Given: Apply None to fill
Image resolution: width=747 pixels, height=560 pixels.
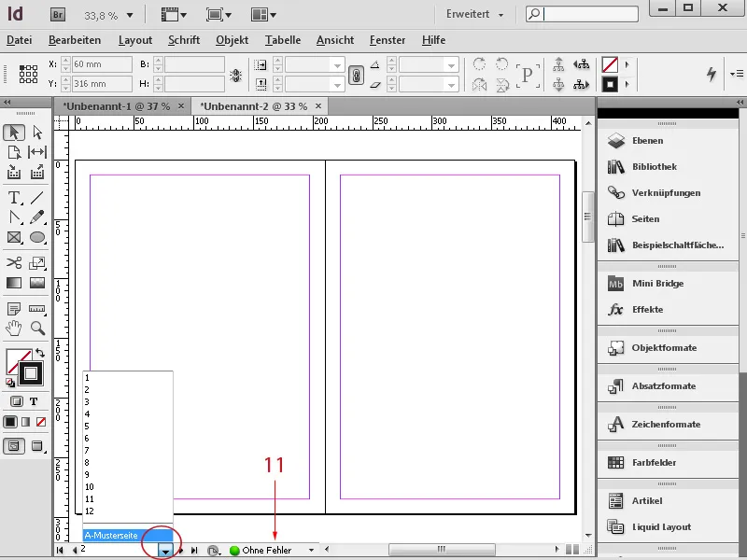Looking at the screenshot, I should click(x=41, y=422).
